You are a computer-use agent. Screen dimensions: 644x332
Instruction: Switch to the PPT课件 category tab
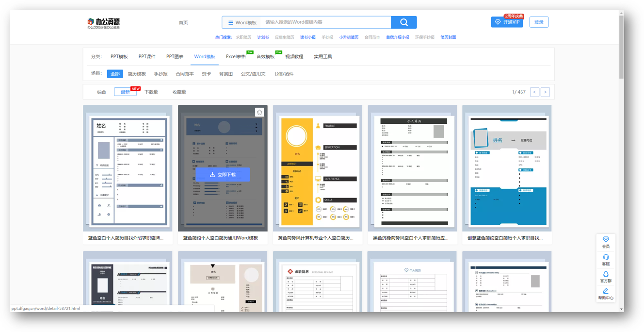point(147,57)
